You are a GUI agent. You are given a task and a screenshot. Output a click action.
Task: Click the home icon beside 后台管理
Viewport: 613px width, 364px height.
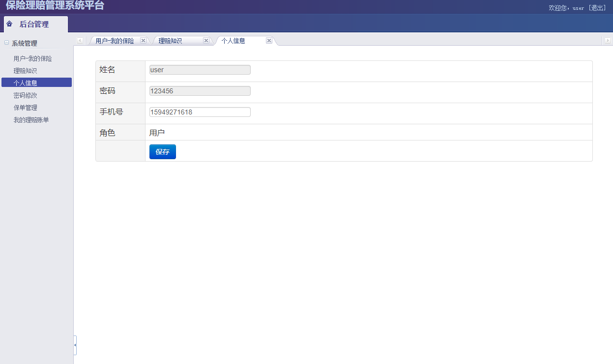(x=9, y=24)
